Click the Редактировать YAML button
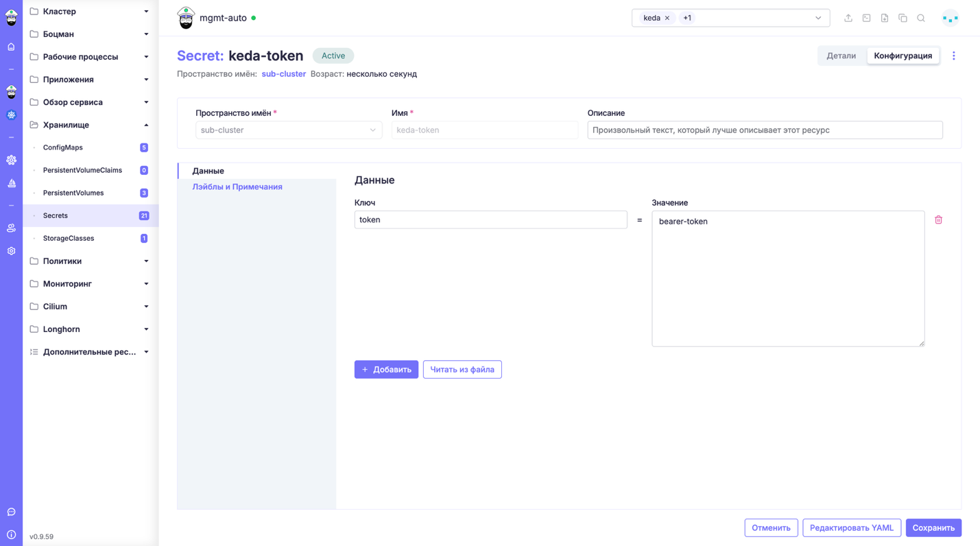 (852, 527)
